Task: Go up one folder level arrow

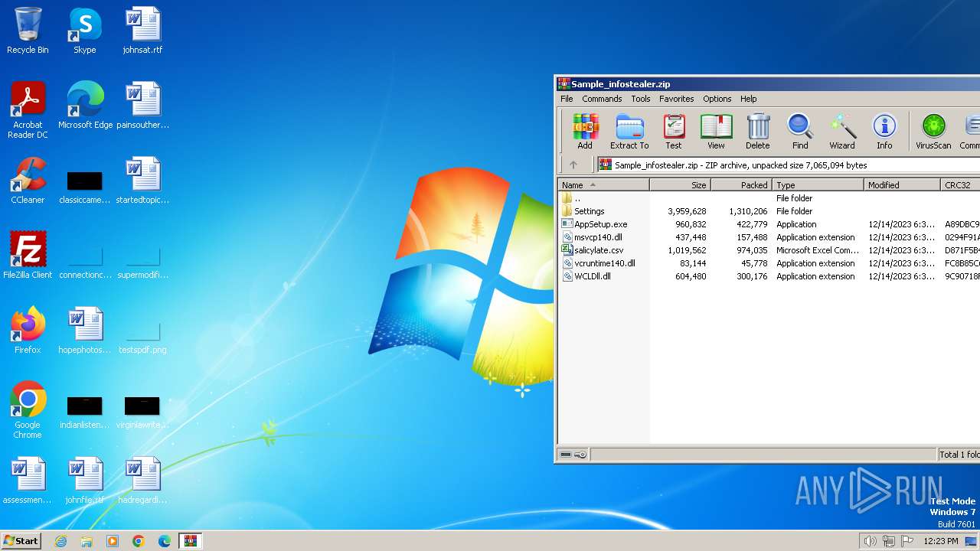Action: 573,165
